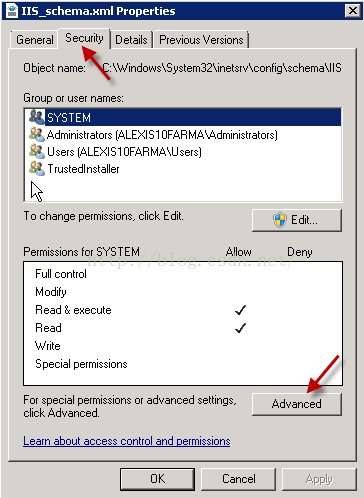Image resolution: width=364 pixels, height=498 pixels.
Task: Click the Cancel button
Action: pyautogui.click(x=239, y=479)
